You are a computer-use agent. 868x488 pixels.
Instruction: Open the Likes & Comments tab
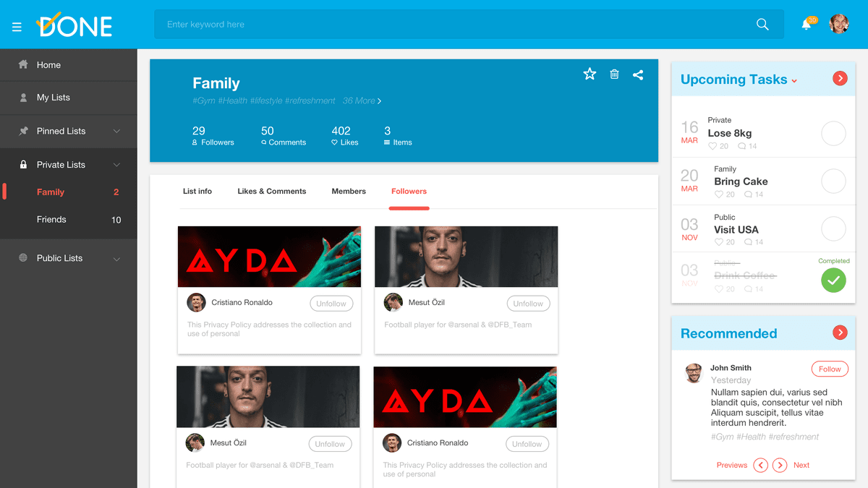point(271,192)
